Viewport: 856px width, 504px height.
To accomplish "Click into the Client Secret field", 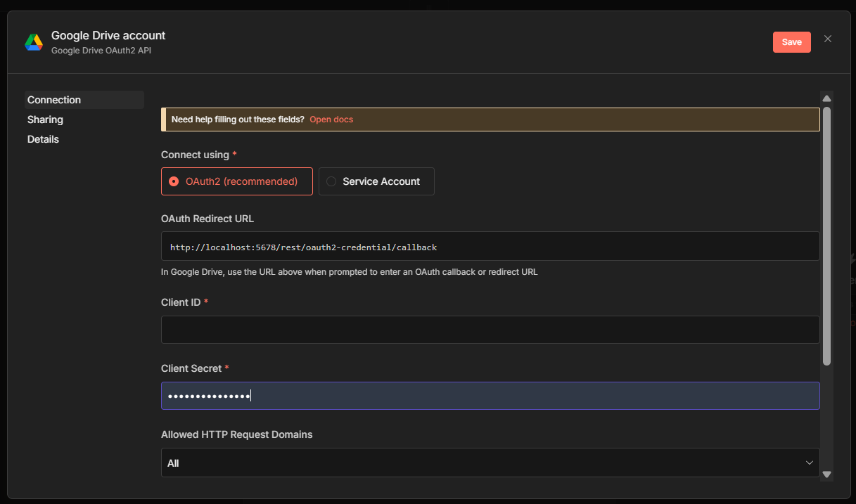I will (490, 396).
